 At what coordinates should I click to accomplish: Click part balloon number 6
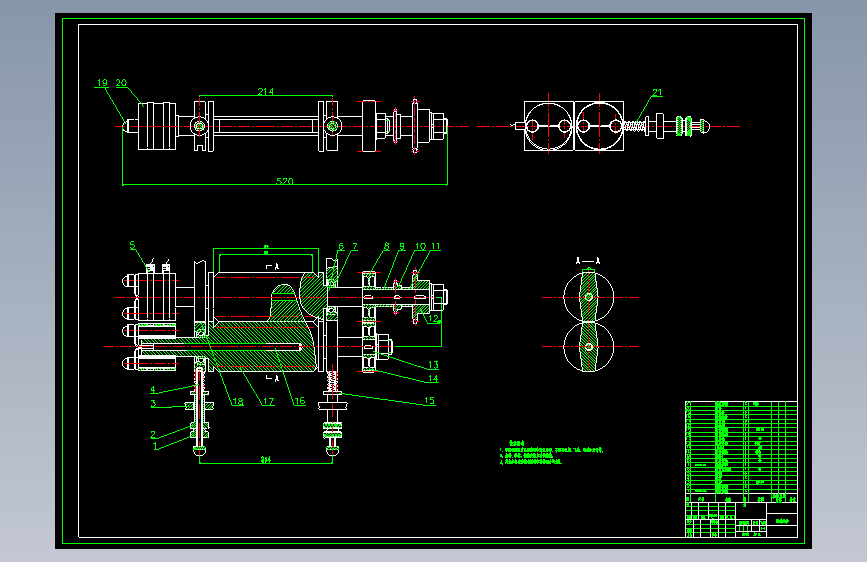(x=341, y=246)
